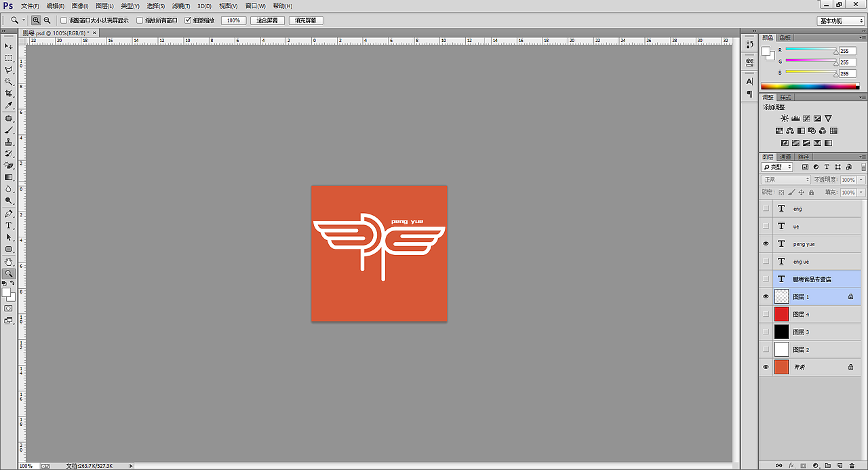Click the color spectrum ramp
Viewport: 868px width, 470px height.
click(x=810, y=86)
